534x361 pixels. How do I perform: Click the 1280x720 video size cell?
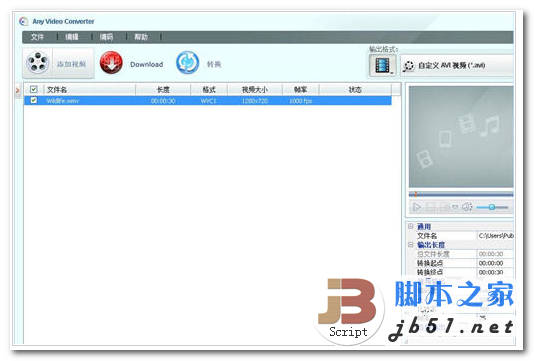(255, 101)
